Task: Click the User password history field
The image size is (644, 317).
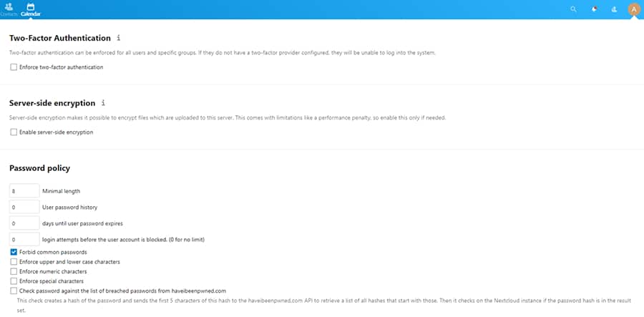Action: 24,208
